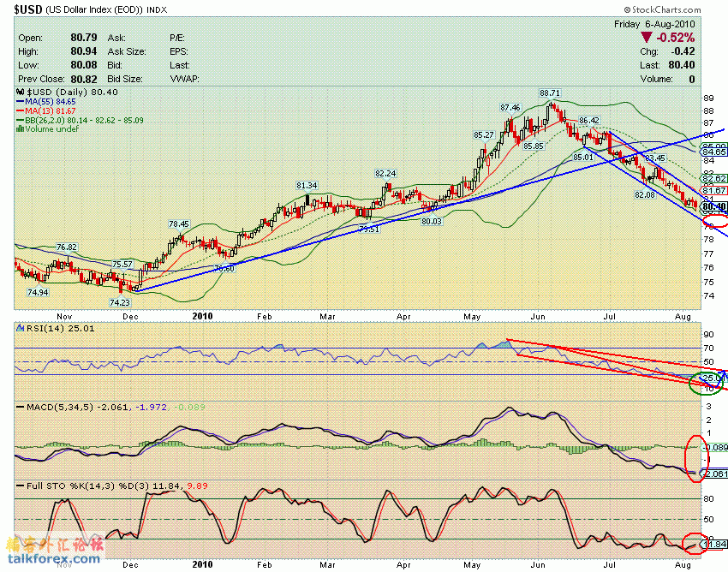Click the Friday 6-Aug-2010 date label
Viewport: 728px width, 572px height.
pos(654,24)
